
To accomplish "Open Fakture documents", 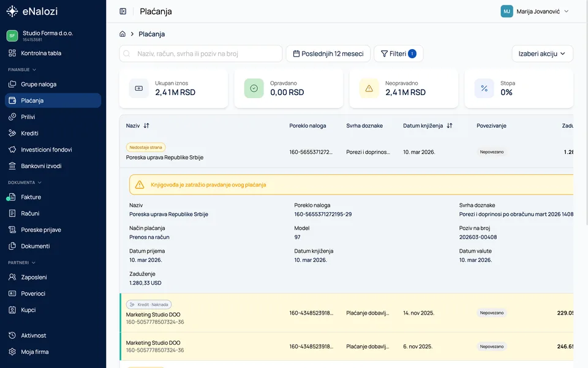I will 53,197.
